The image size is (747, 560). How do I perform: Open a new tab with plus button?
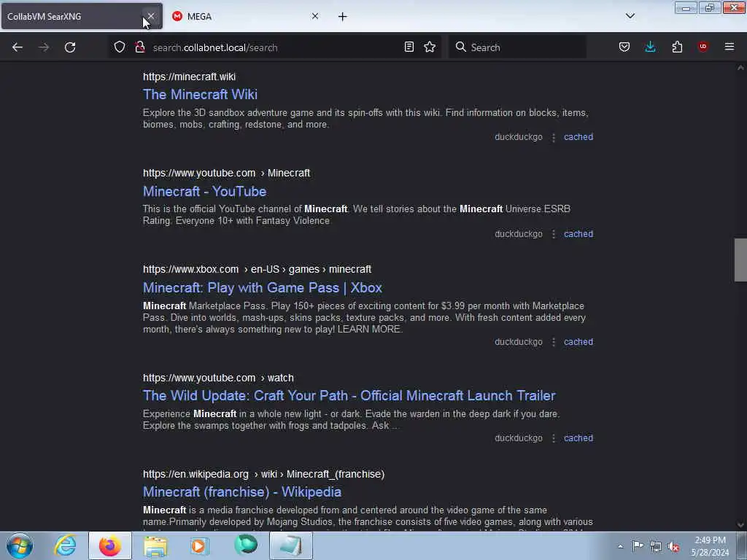click(x=343, y=17)
